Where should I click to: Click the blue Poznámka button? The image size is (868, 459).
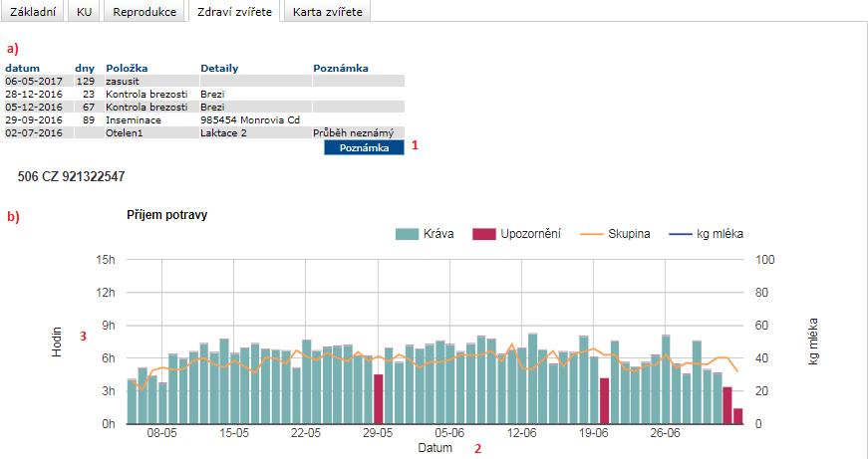pos(365,147)
